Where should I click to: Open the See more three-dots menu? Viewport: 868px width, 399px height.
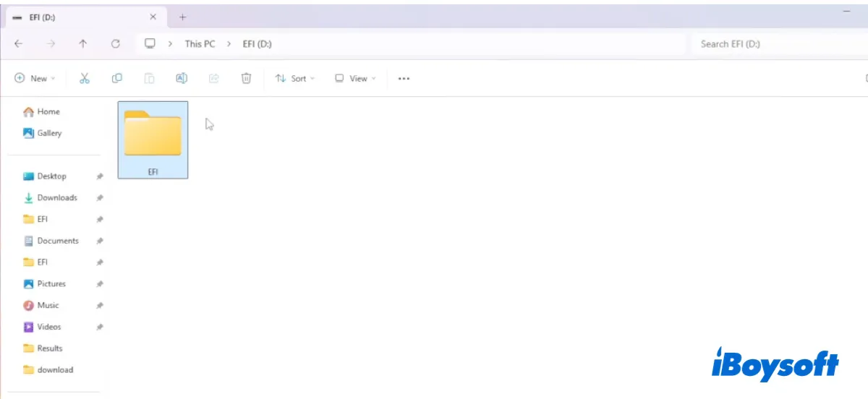[404, 78]
